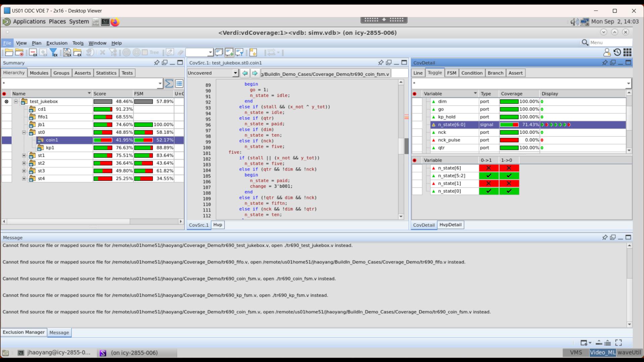644x362 pixels.
Task: Click the load exclusion folder icon
Action: tap(77, 52)
